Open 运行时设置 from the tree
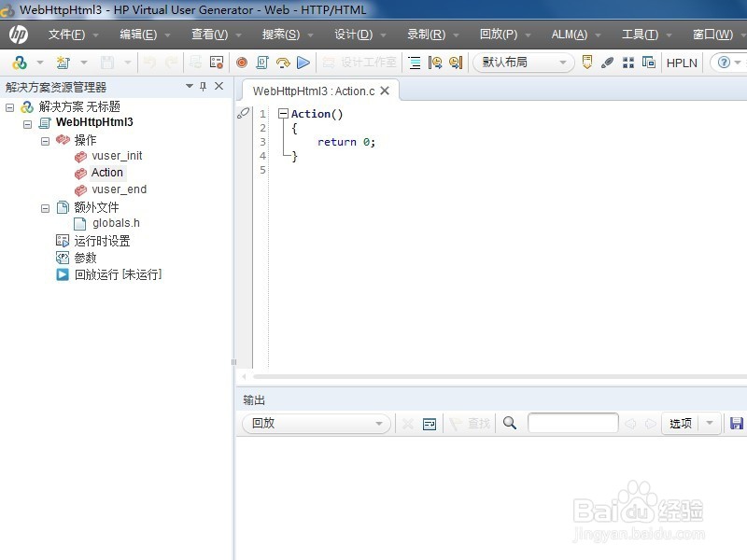This screenshot has width=747, height=560. pos(102,241)
